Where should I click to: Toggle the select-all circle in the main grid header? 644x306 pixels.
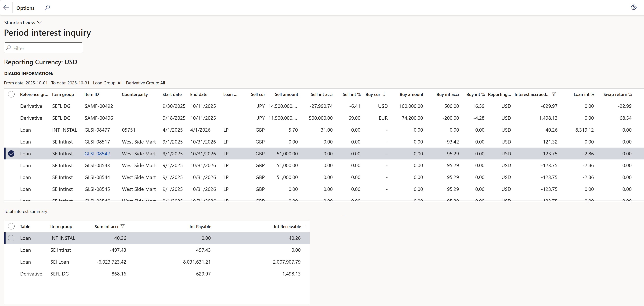tap(11, 94)
